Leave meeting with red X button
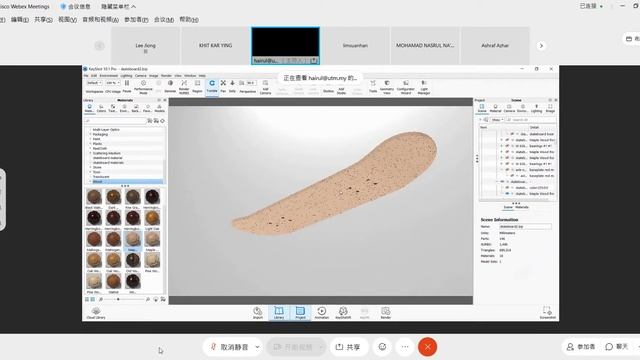This screenshot has height=360, width=640. [x=427, y=347]
